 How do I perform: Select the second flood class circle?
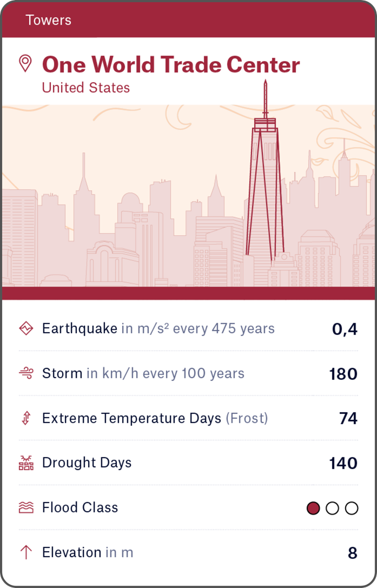pyautogui.click(x=333, y=508)
